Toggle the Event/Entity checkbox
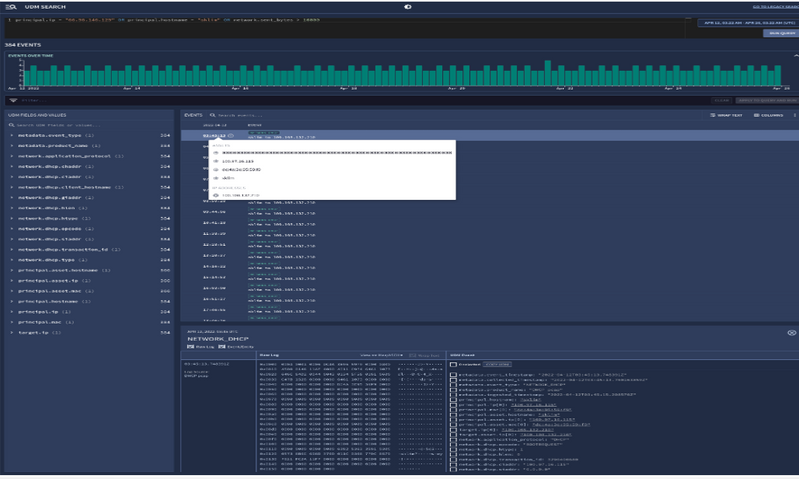Viewport: 799px width, 479px height. pyautogui.click(x=222, y=347)
